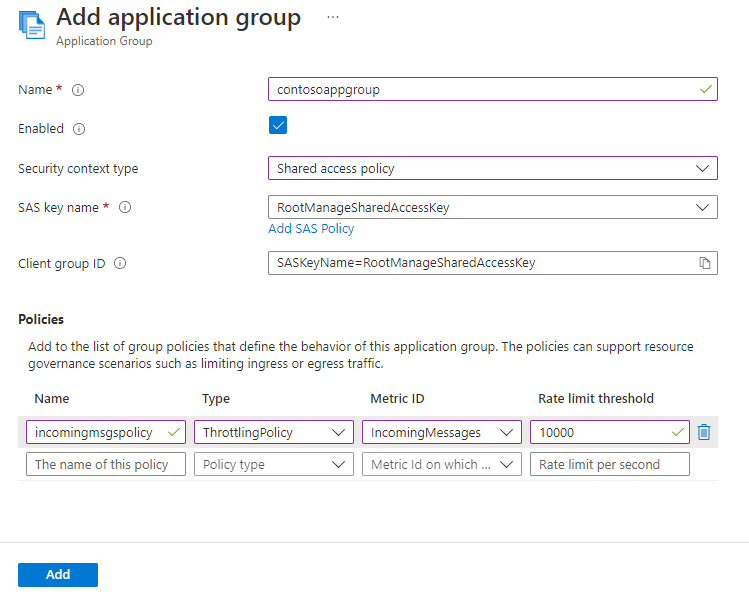Delete the incomingmsgspolicy row with trash icon
Image resolution: width=749 pixels, height=604 pixels.
pyautogui.click(x=704, y=432)
